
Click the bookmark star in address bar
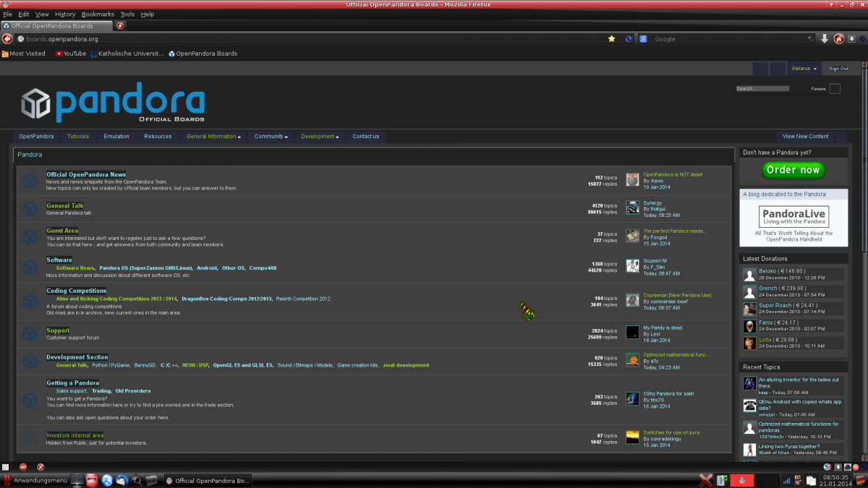(611, 39)
